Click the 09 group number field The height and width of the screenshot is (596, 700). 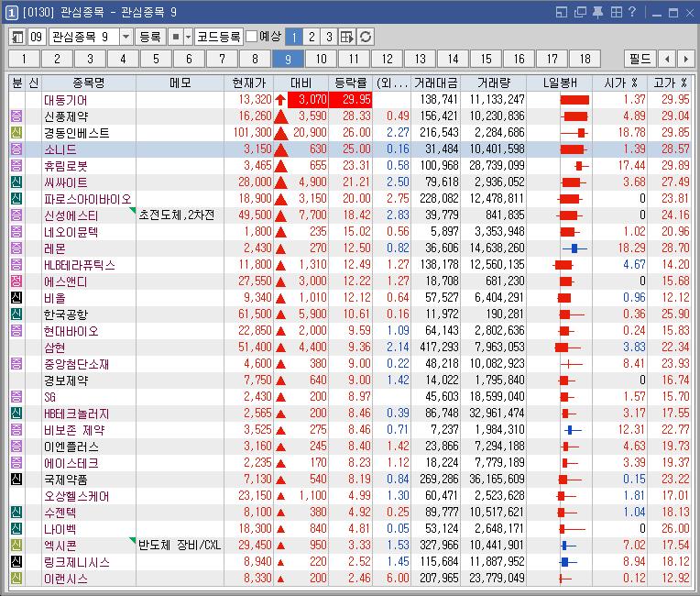click(x=37, y=37)
